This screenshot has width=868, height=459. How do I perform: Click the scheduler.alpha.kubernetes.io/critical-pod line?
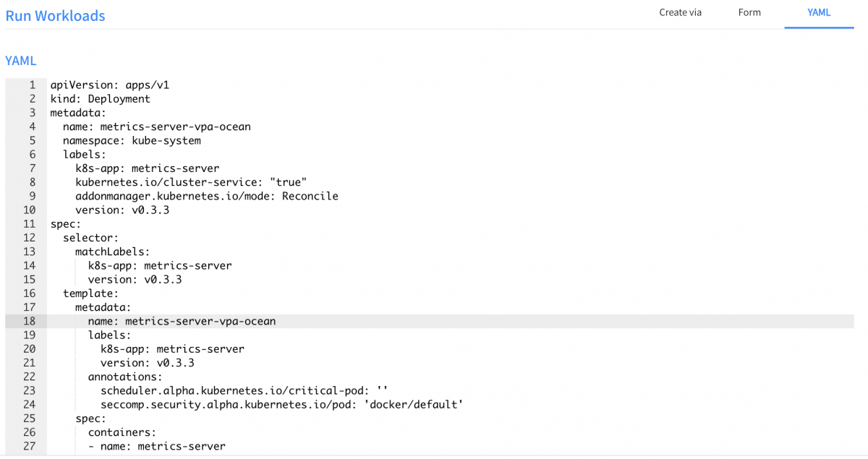coord(244,390)
